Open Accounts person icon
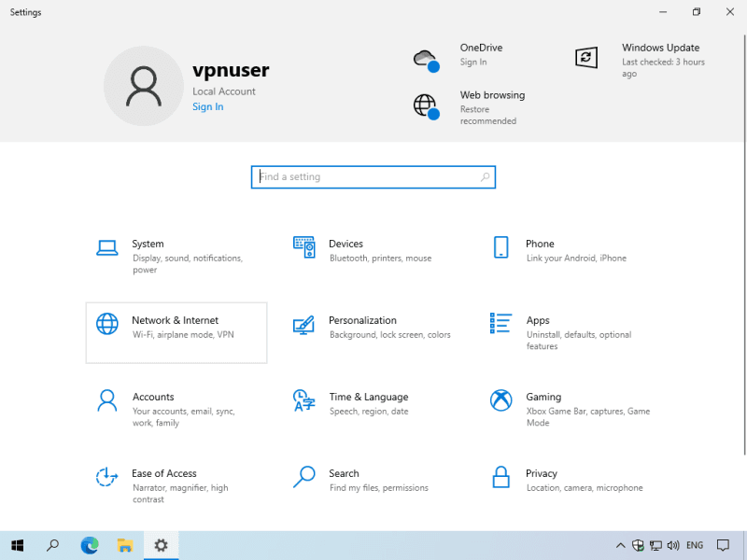747x560 pixels. [106, 400]
